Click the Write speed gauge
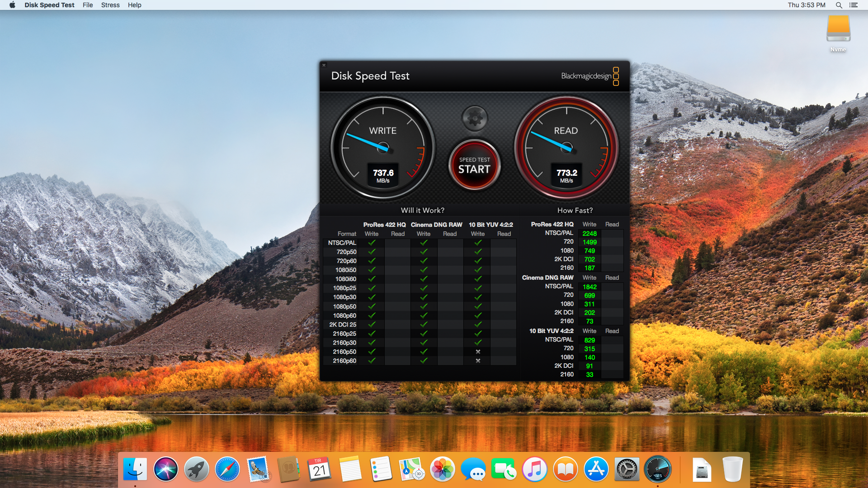This screenshot has width=868, height=488. [x=383, y=148]
